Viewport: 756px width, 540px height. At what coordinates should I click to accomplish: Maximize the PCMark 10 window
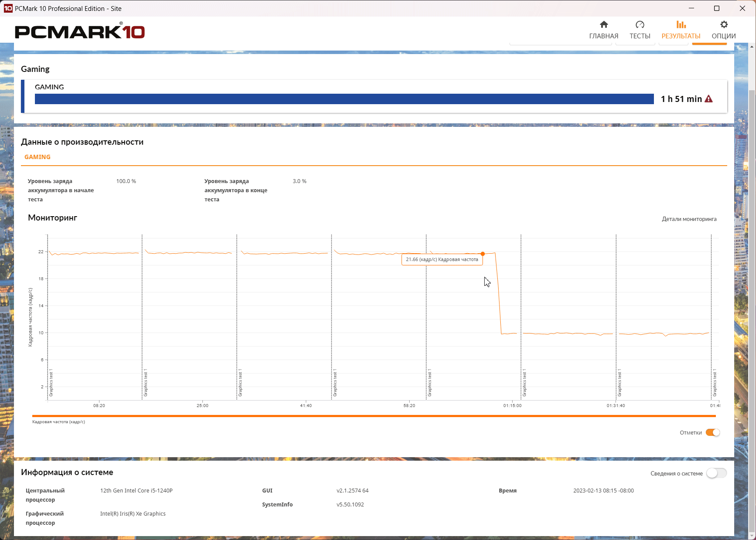point(717,8)
